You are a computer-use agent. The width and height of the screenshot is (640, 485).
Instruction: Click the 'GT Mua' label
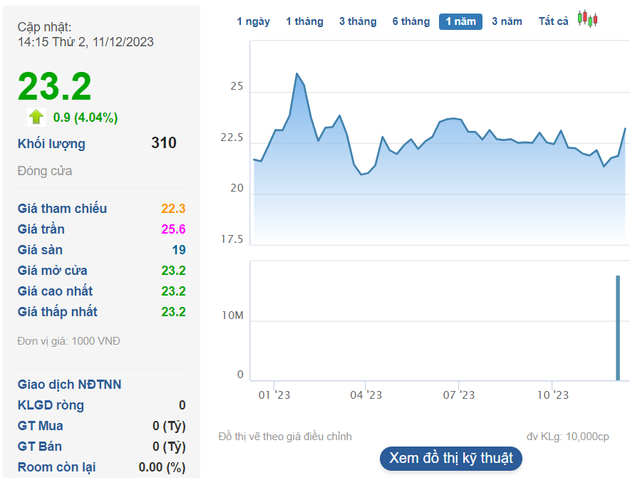click(x=40, y=426)
